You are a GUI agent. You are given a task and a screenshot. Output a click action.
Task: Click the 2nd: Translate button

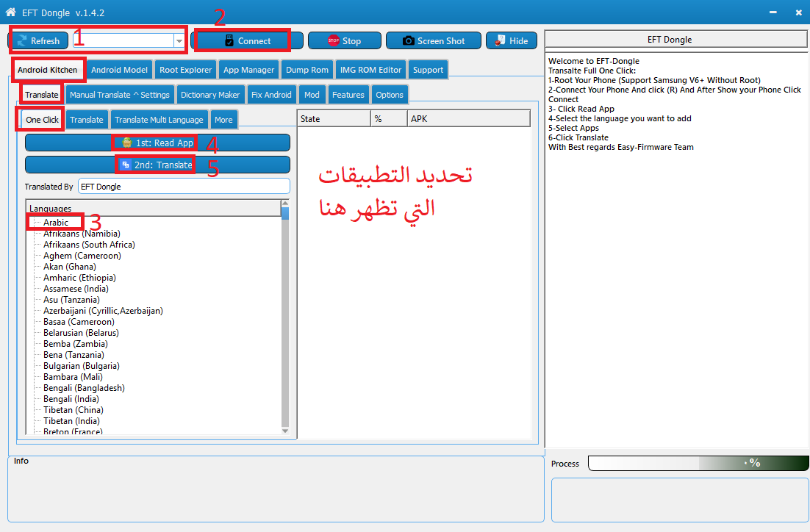157,165
